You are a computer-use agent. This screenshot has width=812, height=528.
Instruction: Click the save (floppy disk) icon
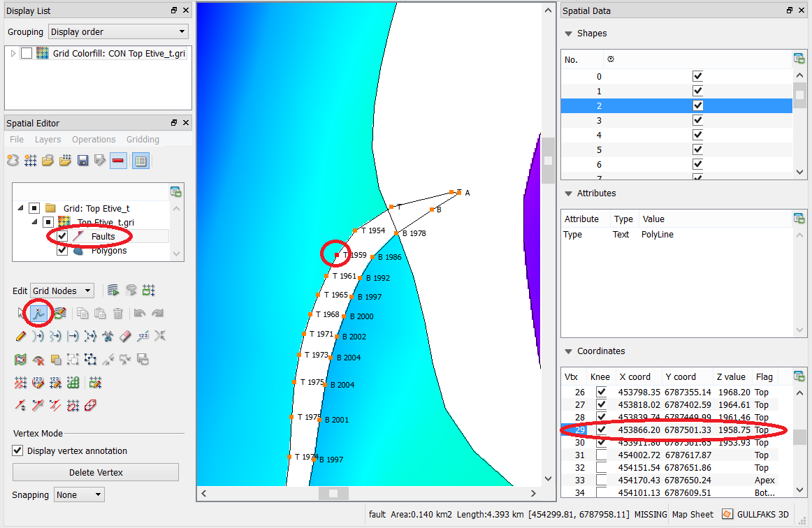[83, 161]
